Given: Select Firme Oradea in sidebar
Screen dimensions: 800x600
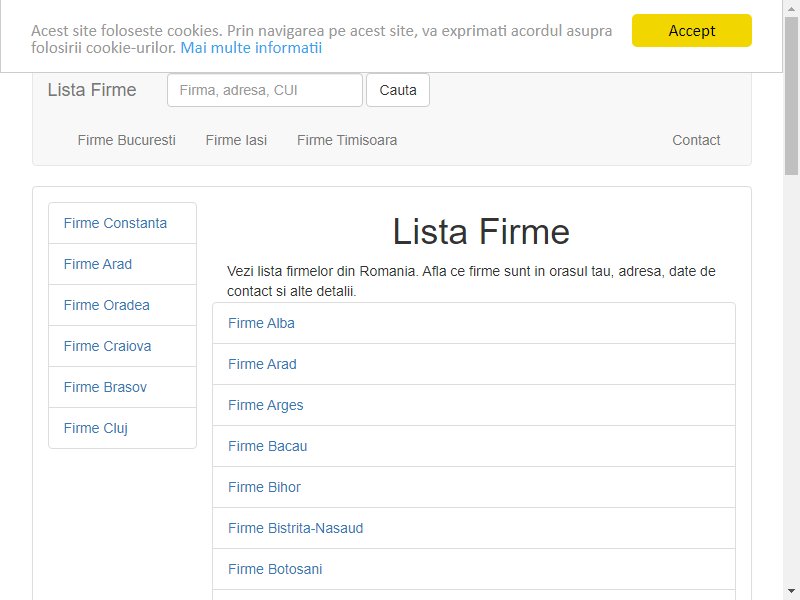Looking at the screenshot, I should pos(122,305).
